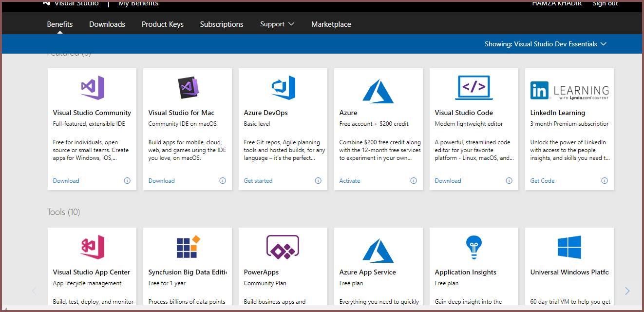
Task: Click Sign out link
Action: click(x=606, y=3)
